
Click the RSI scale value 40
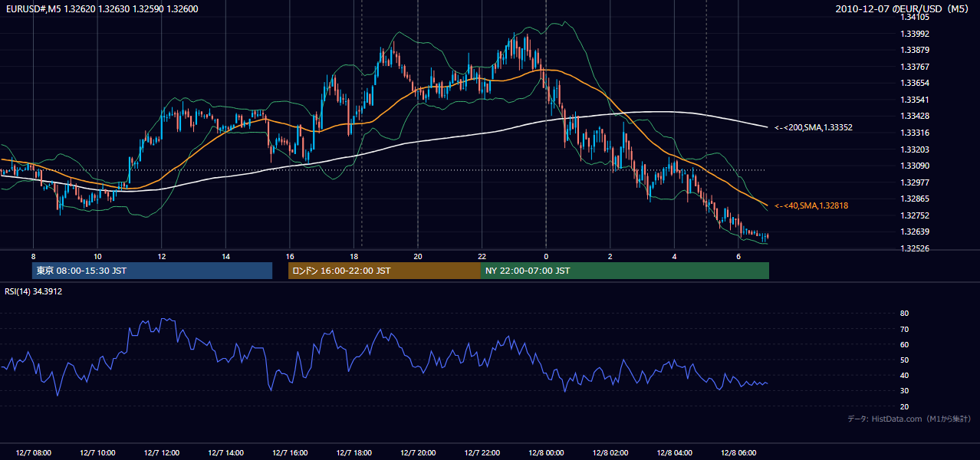(x=905, y=375)
